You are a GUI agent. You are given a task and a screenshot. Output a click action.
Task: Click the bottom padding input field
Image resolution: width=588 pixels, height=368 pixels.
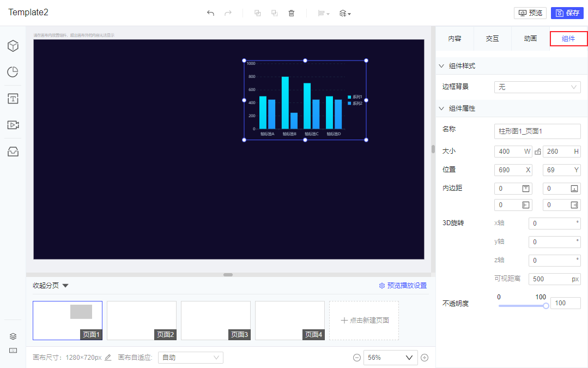(562, 189)
